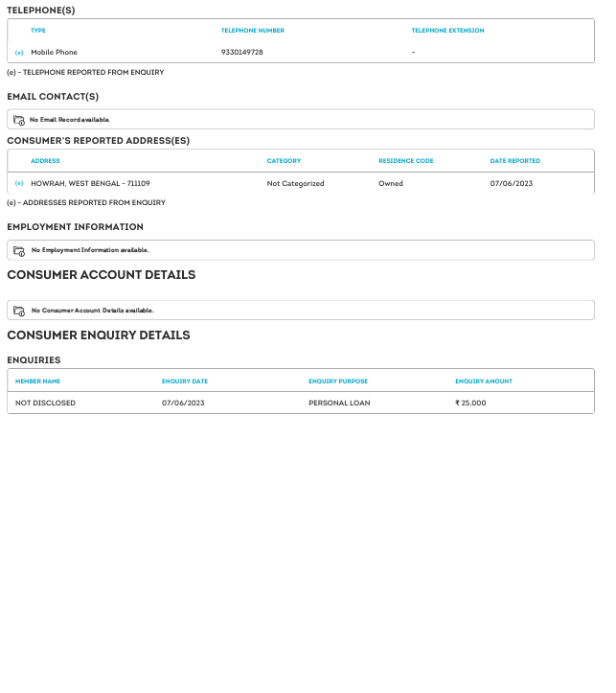Screen dimensions: 616x693
Task: Click the CATEGORY column header
Action: pyautogui.click(x=284, y=161)
